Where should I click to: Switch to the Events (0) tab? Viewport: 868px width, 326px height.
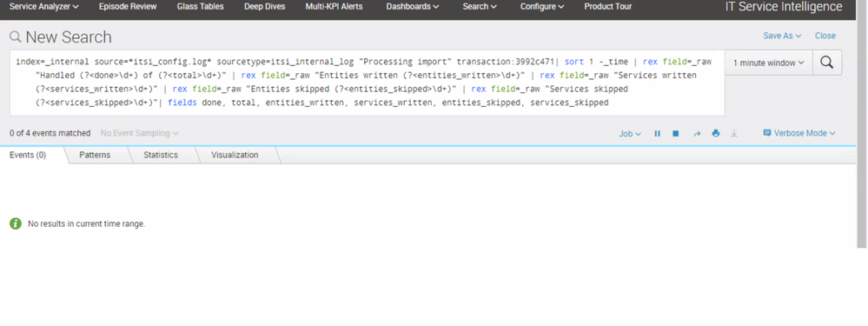click(28, 155)
